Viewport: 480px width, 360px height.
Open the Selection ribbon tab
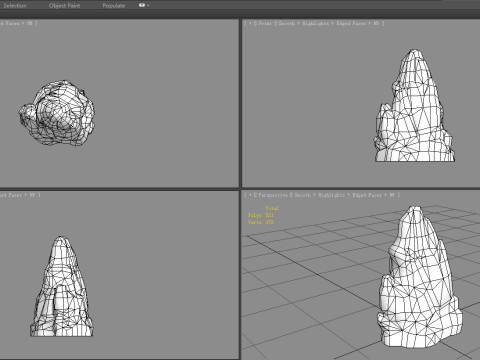pyautogui.click(x=15, y=5)
